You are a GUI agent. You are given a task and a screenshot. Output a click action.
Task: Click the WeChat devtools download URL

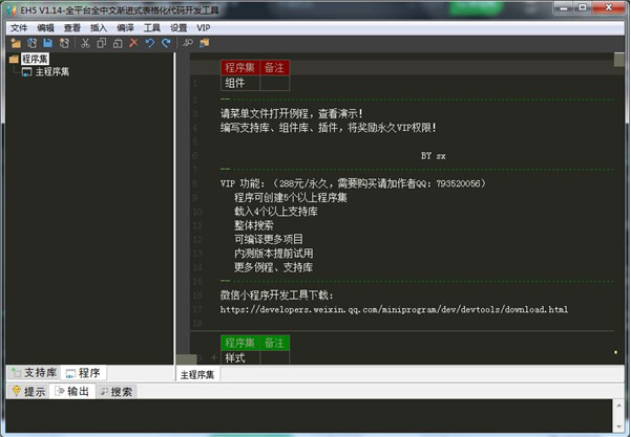tap(394, 309)
